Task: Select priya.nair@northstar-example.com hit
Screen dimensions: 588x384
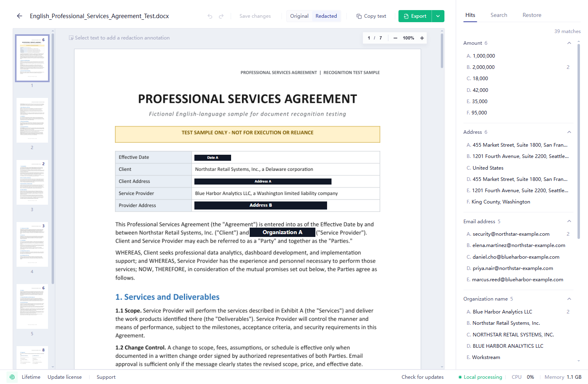Action: (x=518, y=268)
